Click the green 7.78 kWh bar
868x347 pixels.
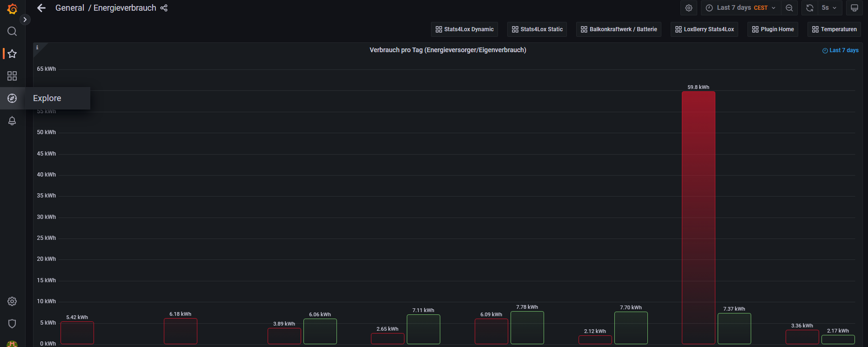pyautogui.click(x=527, y=328)
